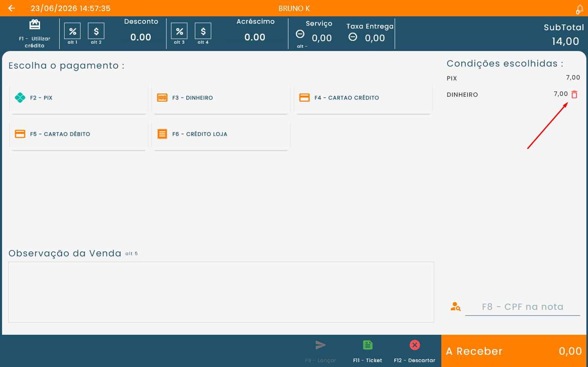Discard the sale with the F12 Descartar icon

(x=415, y=345)
